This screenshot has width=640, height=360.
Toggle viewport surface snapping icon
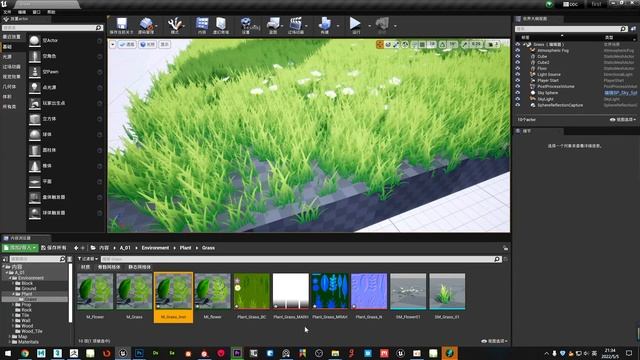tap(414, 44)
